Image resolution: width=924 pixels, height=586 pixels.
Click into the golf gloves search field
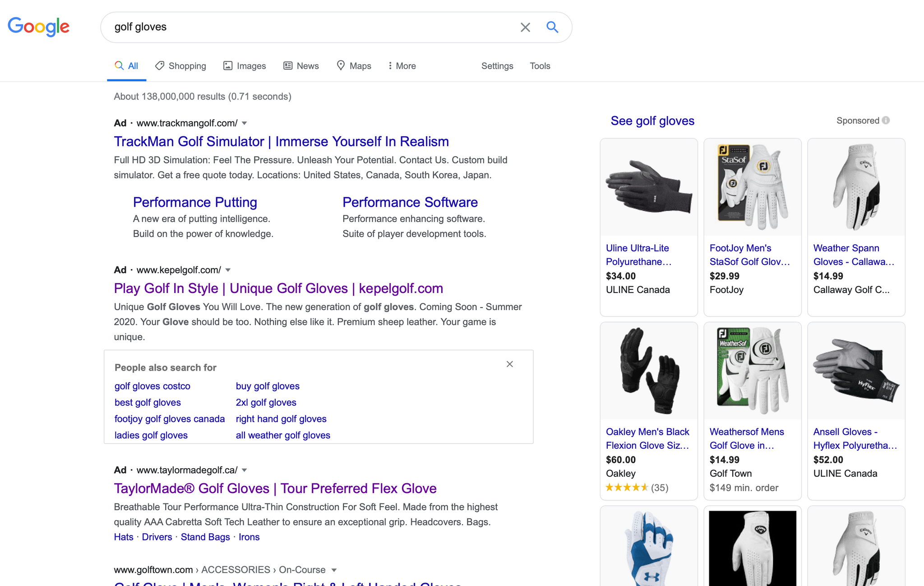point(311,27)
